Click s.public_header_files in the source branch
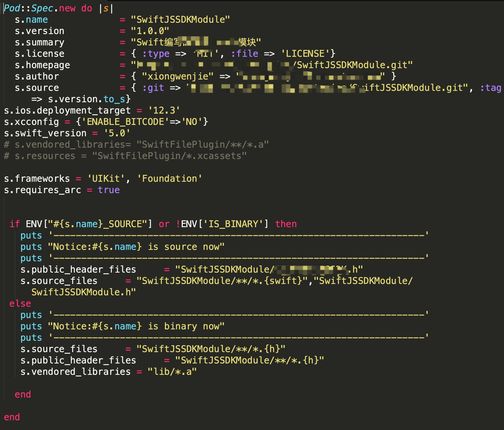 [78, 270]
